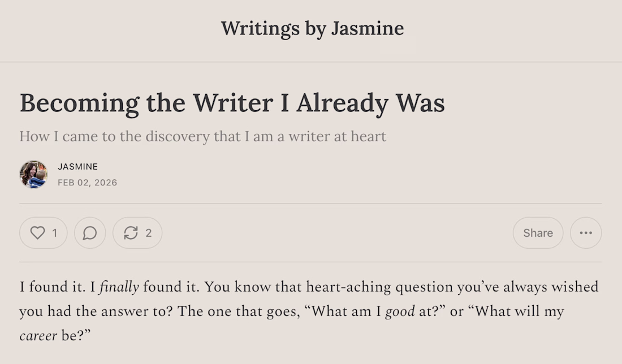Go to the Writings by Jasmine homepage
Screen dimensions: 622x364
312,28
